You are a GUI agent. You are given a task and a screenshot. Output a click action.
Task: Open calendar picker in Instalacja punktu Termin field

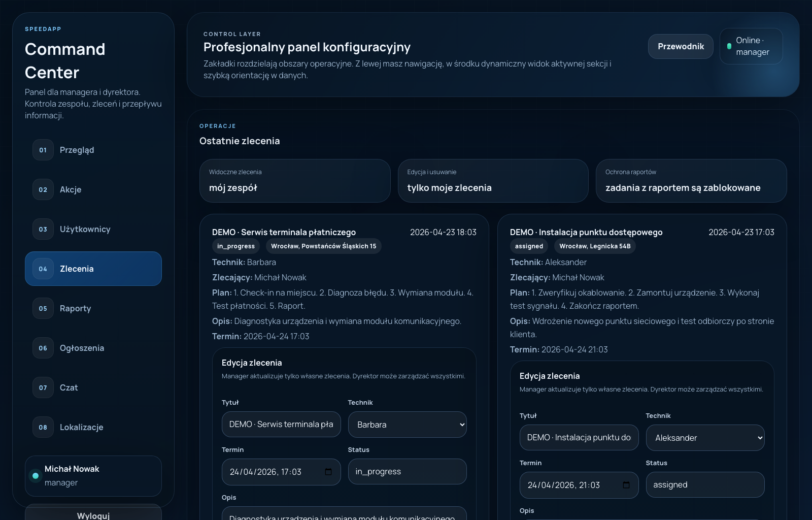[x=626, y=485]
